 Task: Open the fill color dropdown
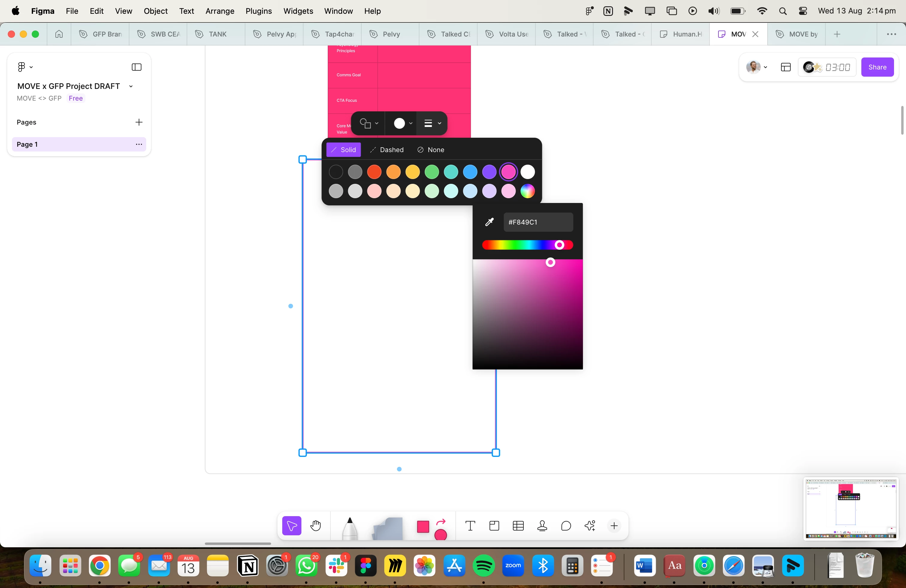[x=403, y=123]
